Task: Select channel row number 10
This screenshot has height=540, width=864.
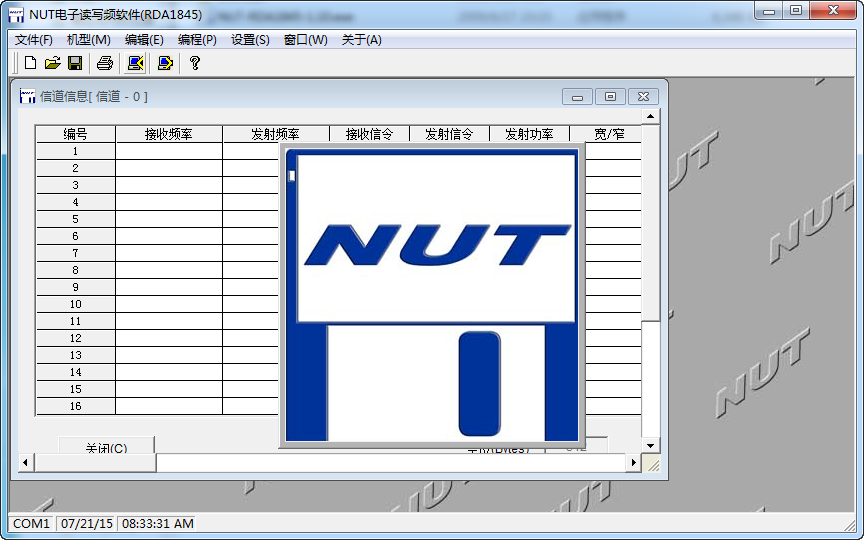Action: (75, 304)
